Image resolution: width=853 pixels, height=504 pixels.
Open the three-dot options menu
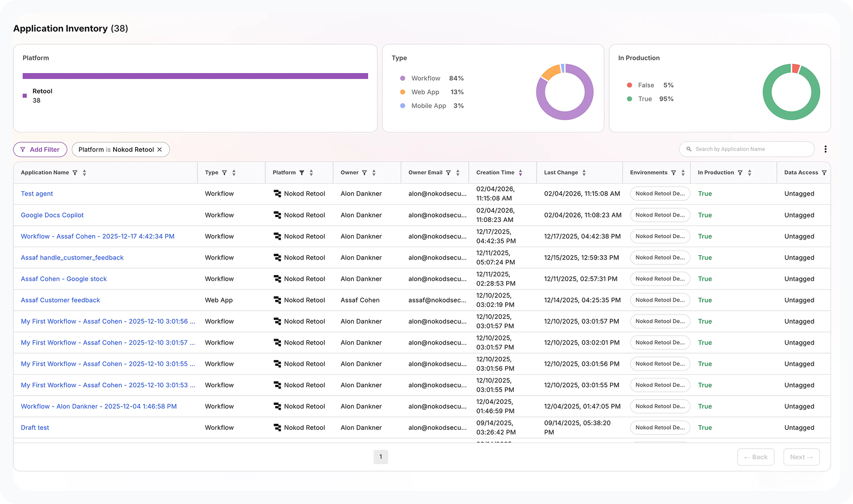tap(826, 149)
